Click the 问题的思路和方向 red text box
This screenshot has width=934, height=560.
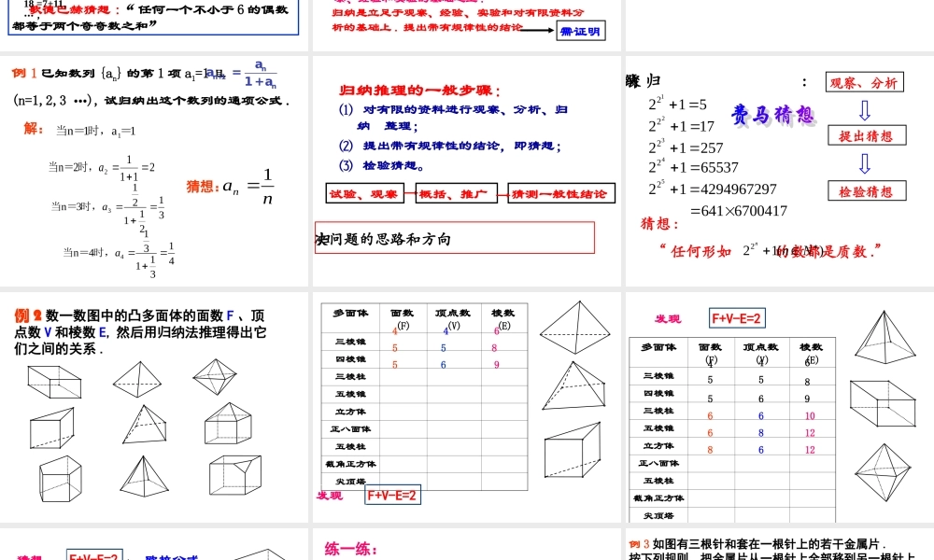point(455,238)
